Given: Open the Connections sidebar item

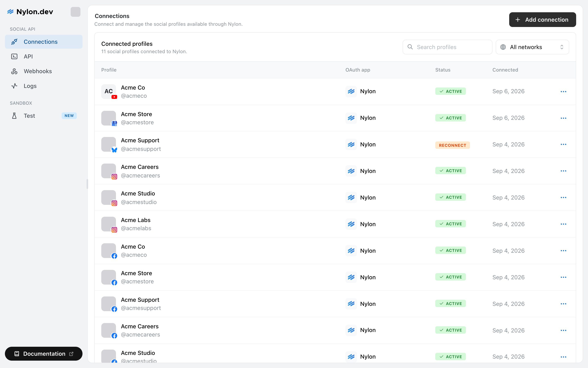Looking at the screenshot, I should (x=43, y=42).
